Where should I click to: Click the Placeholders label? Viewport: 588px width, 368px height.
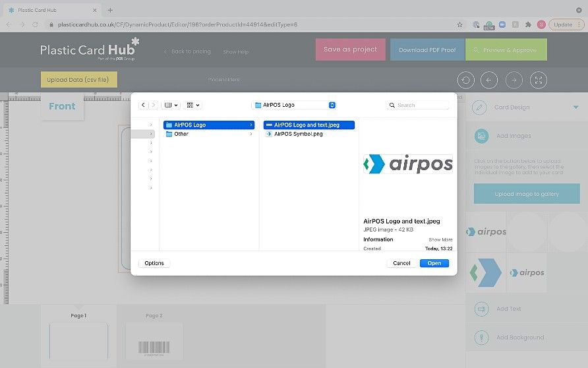click(224, 80)
